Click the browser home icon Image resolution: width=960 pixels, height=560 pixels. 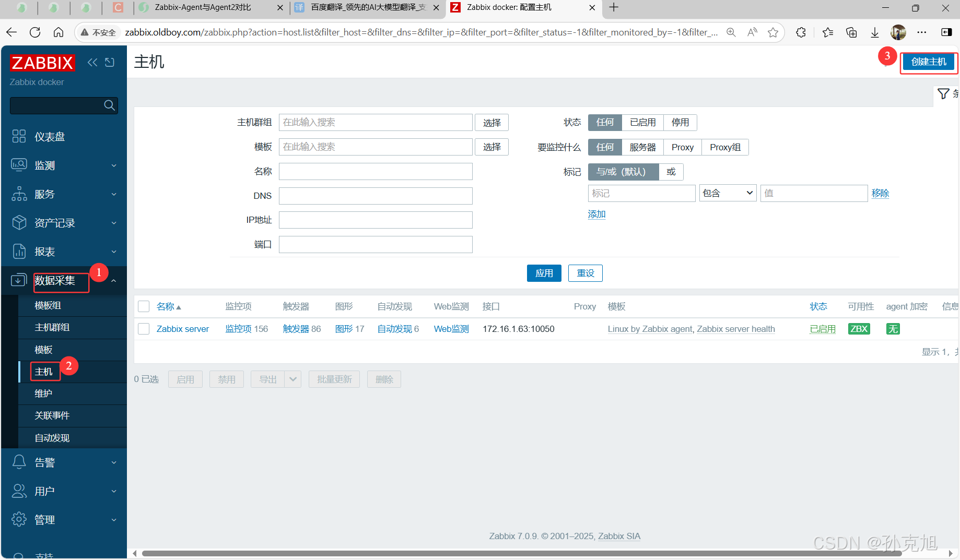click(58, 32)
